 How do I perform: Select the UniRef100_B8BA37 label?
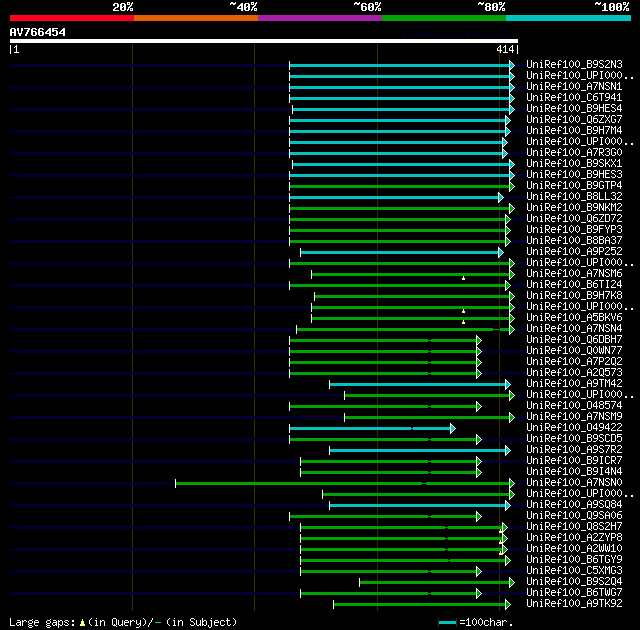pyautogui.click(x=574, y=241)
